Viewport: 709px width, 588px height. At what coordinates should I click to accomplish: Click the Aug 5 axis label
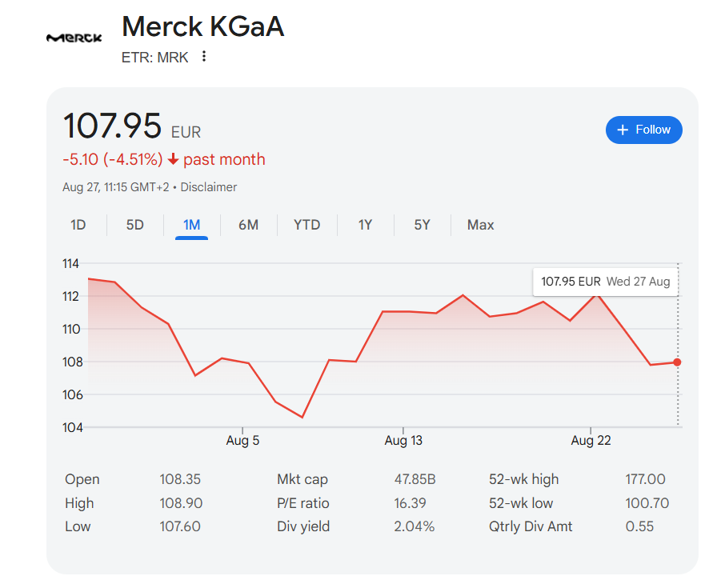(242, 441)
